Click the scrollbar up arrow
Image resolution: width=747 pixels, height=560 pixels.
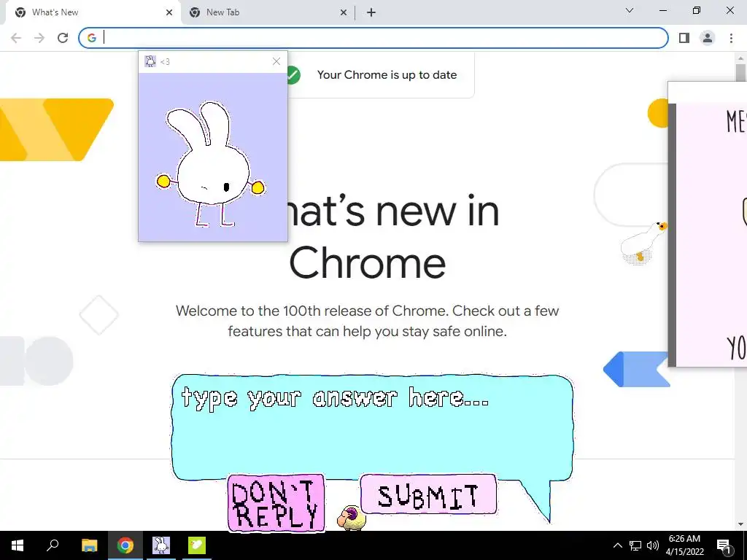coord(740,58)
